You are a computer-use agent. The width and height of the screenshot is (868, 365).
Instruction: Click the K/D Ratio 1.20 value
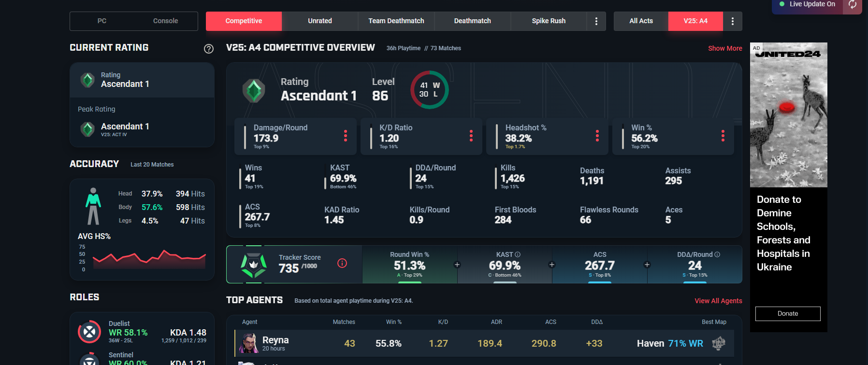[x=389, y=138]
